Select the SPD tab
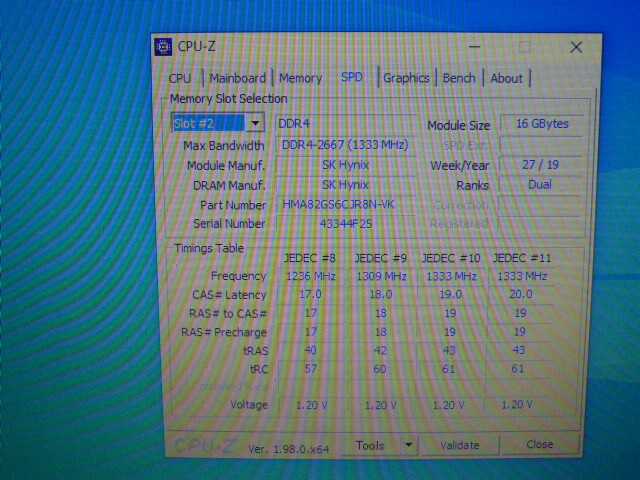 (351, 77)
